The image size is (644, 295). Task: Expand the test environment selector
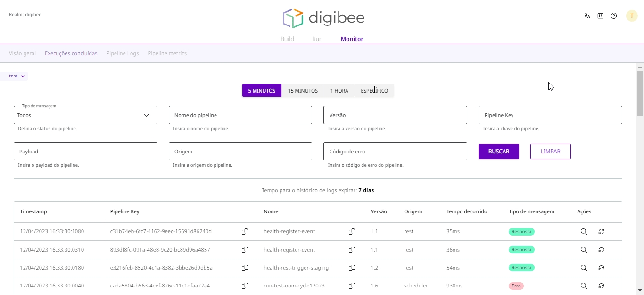[x=17, y=76]
